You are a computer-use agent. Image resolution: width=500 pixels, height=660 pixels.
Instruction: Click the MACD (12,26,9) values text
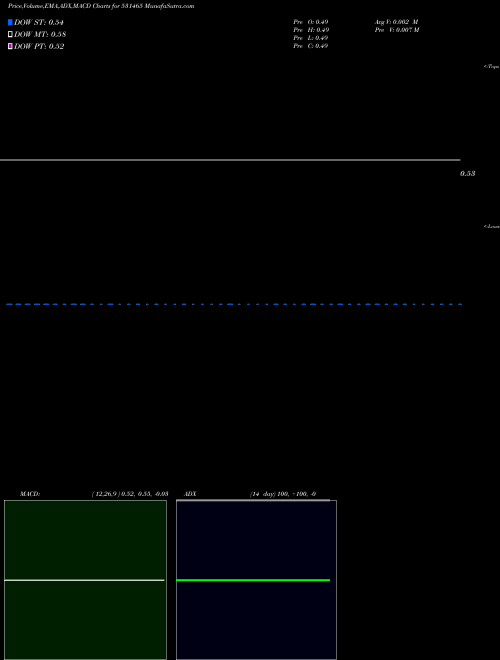pyautogui.click(x=130, y=494)
